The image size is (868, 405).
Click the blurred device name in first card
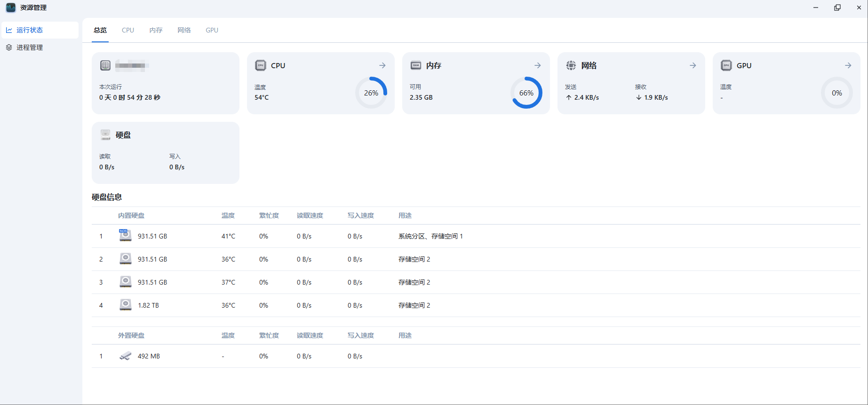132,65
